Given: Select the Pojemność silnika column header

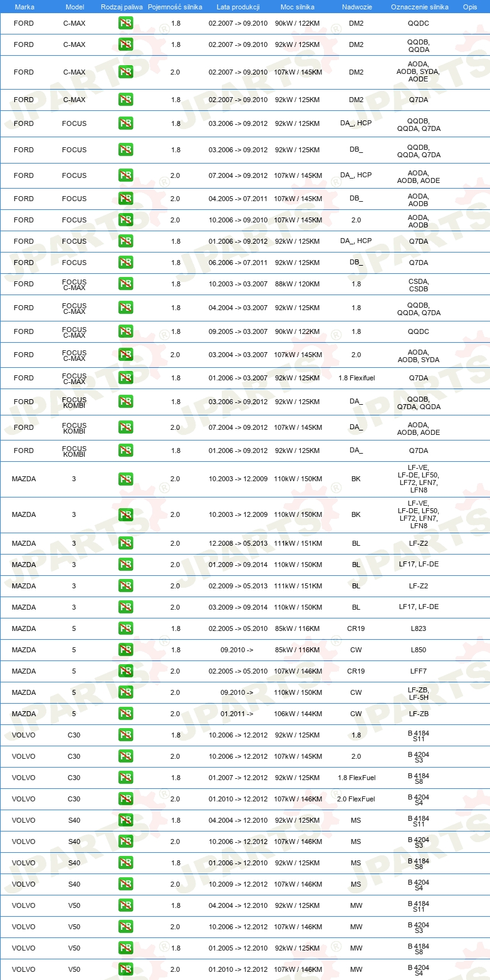Looking at the screenshot, I should pos(175,7).
